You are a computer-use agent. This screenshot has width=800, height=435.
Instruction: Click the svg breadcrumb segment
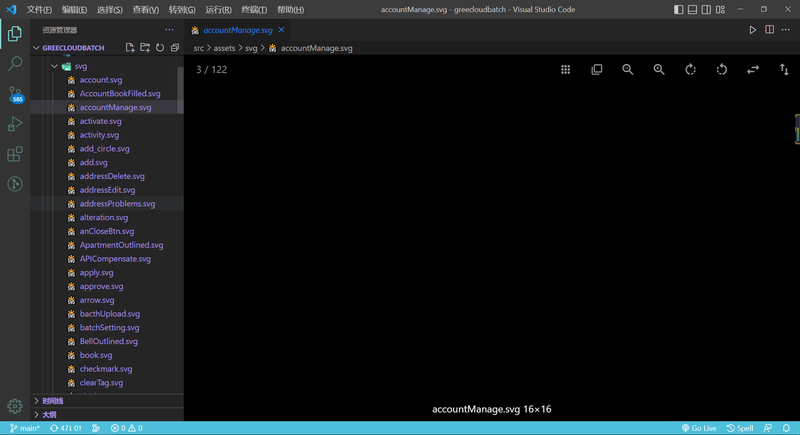[251, 48]
